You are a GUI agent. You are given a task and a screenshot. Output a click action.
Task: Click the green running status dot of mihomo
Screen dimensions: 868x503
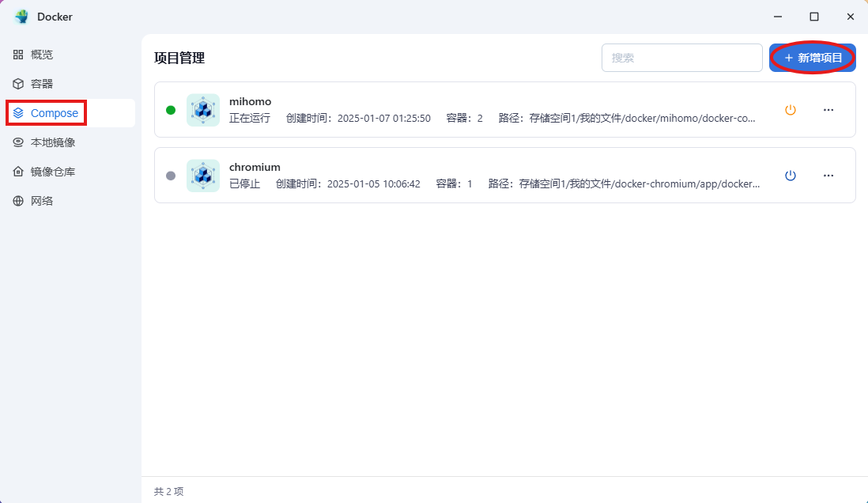pyautogui.click(x=171, y=110)
